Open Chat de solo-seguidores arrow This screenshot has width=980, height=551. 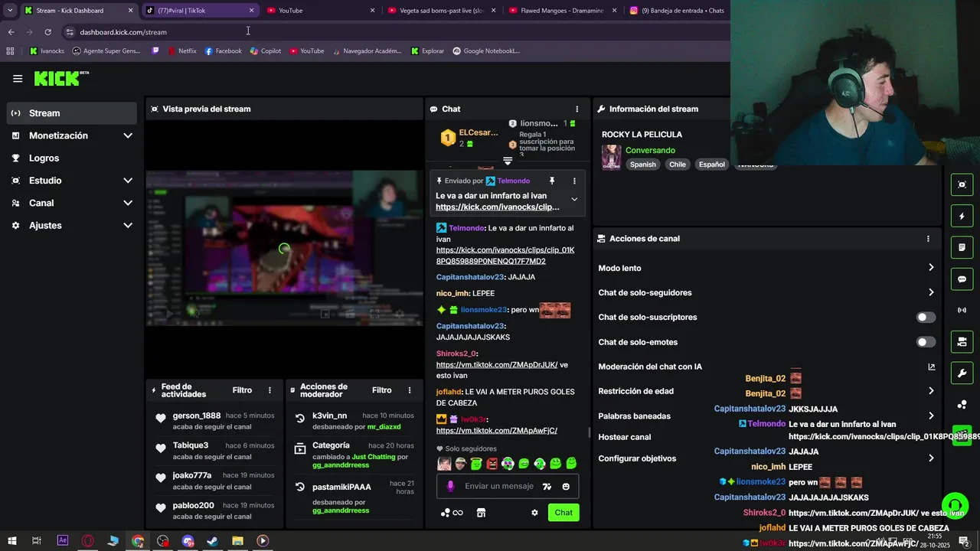point(931,292)
